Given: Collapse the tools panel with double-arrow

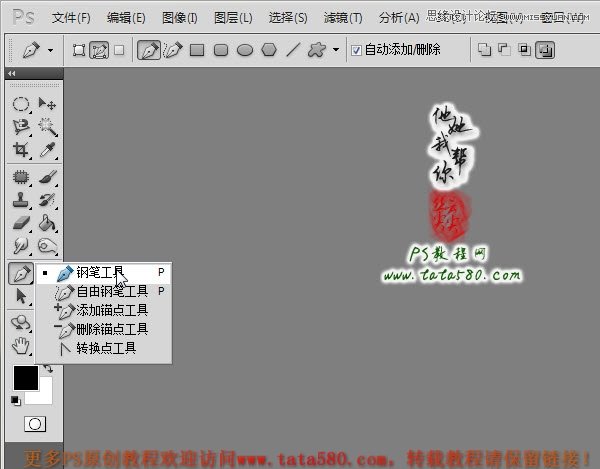Looking at the screenshot, I should click(x=11, y=73).
